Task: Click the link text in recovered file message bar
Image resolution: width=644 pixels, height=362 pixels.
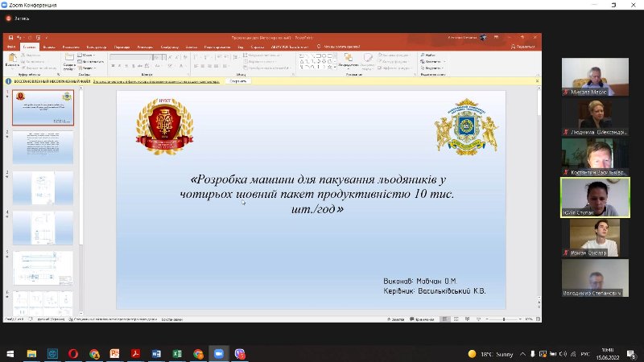Action: click(x=156, y=82)
